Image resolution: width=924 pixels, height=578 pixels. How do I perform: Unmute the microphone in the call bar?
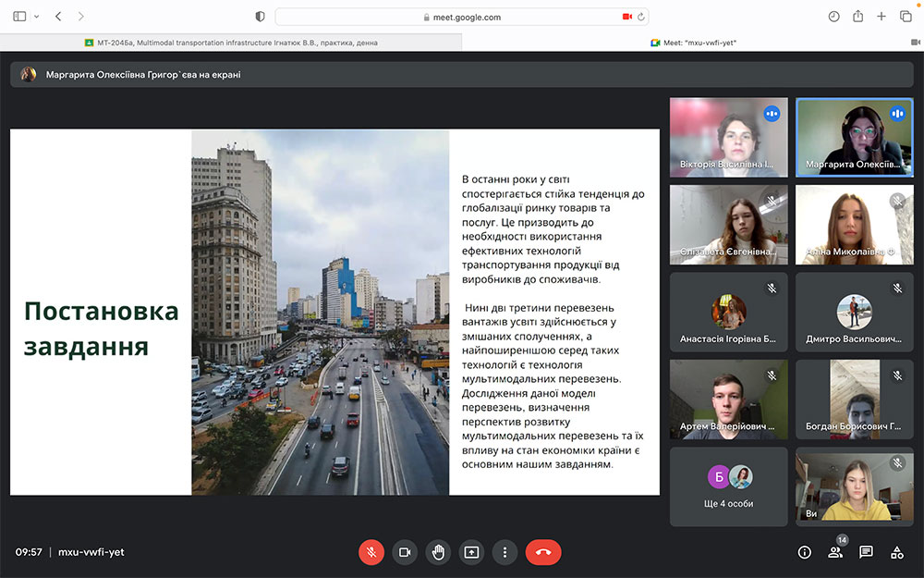point(371,552)
